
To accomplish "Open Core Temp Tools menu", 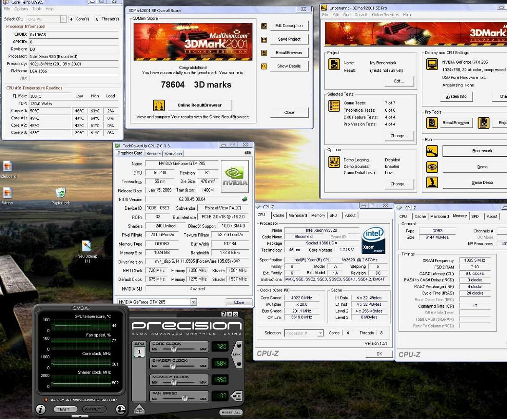I will (x=37, y=9).
